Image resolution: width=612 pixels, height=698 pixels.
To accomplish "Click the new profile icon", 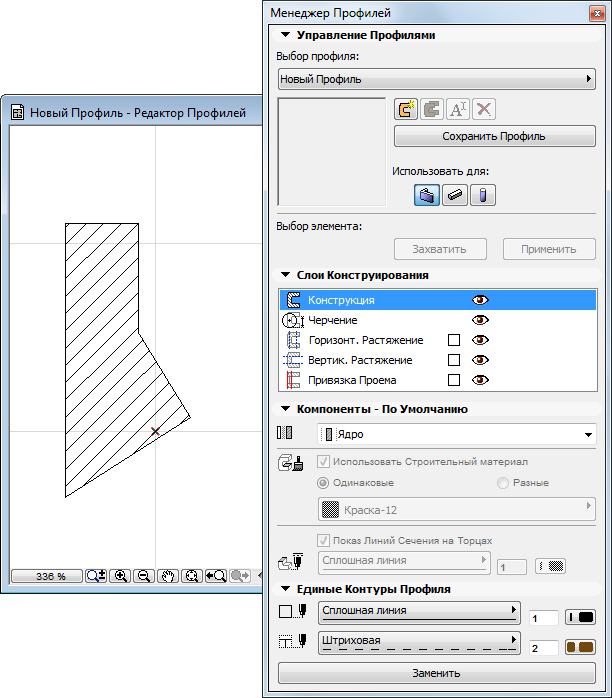I will [406, 109].
